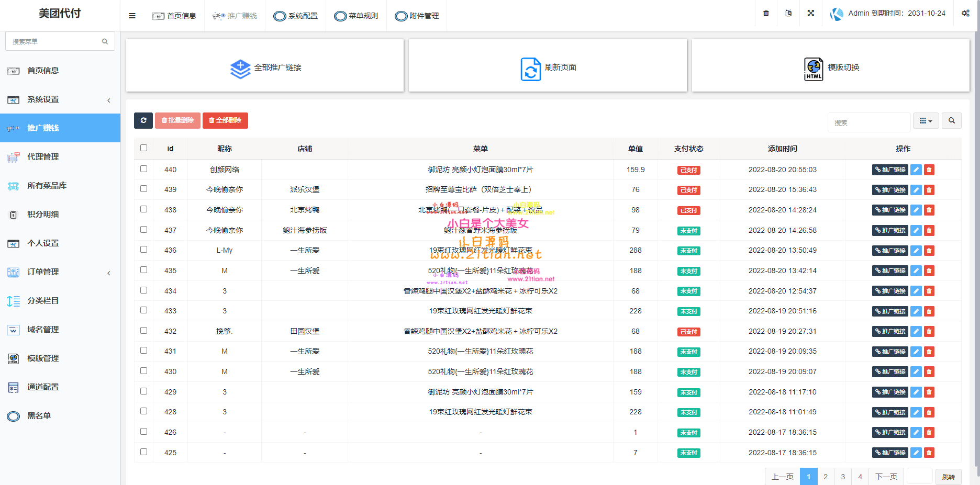980x485 pixels.
Task: Click the trash icon in the top header
Action: point(765,13)
